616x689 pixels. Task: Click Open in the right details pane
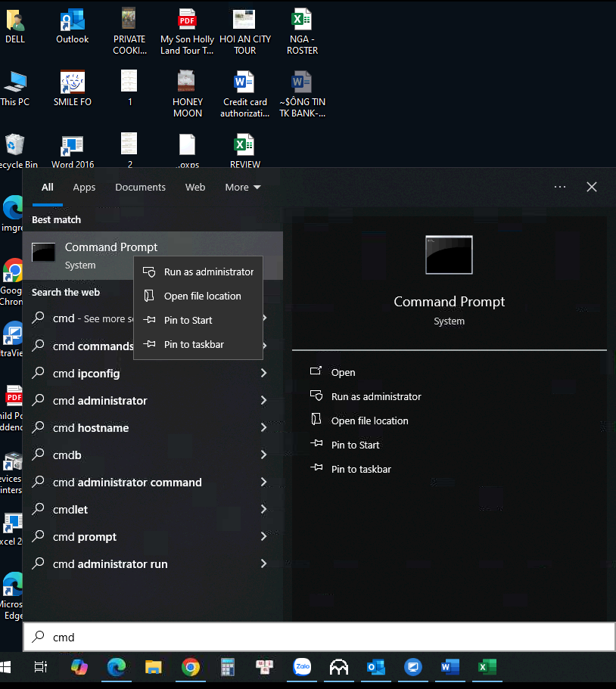coord(343,373)
